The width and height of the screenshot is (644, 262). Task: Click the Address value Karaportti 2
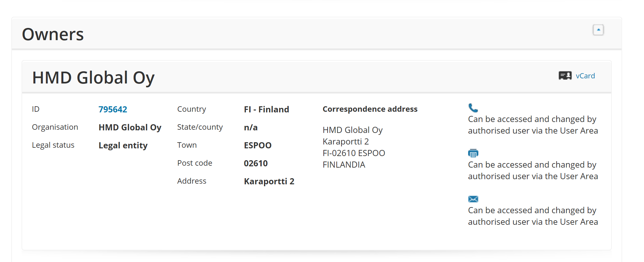(x=269, y=181)
